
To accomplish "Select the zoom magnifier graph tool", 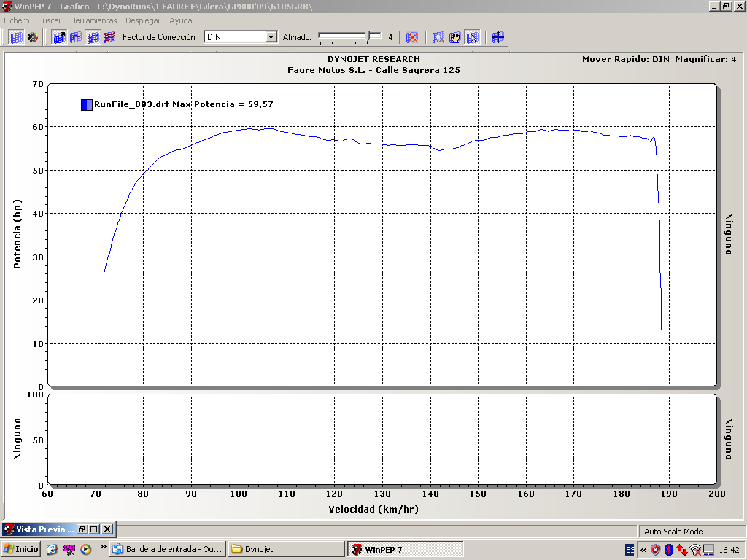I will [x=438, y=37].
